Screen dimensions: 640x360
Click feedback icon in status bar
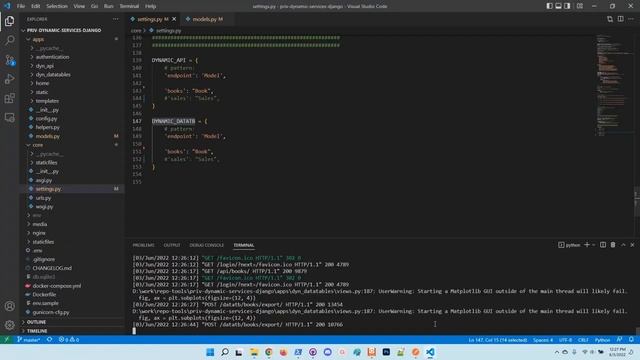click(x=620, y=340)
